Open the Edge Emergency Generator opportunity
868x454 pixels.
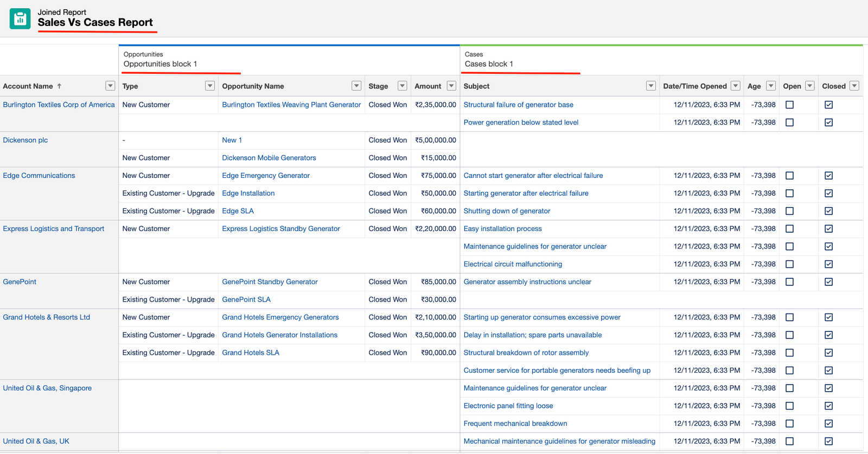[x=266, y=176]
